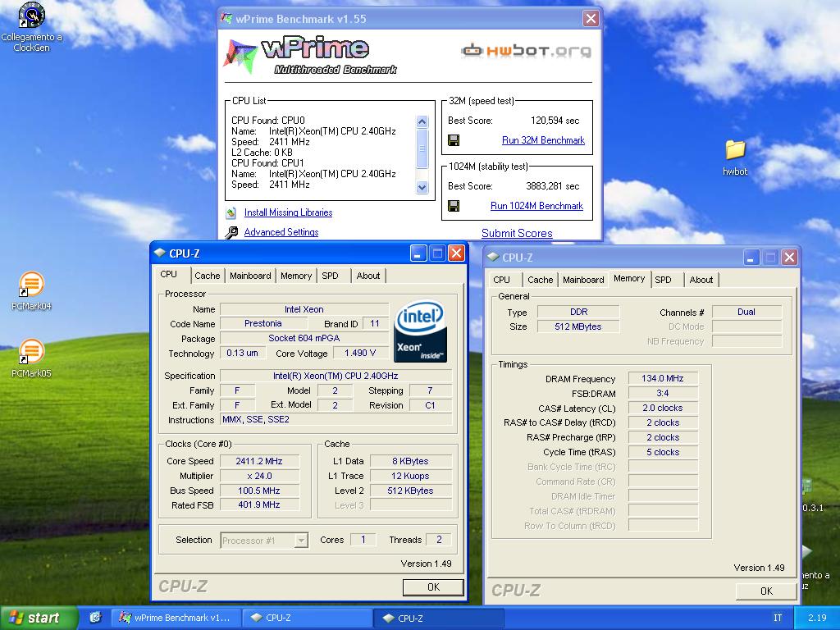Viewport: 840px width, 630px height.
Task: Click scroll up arrow in CPU List
Action: tap(422, 121)
